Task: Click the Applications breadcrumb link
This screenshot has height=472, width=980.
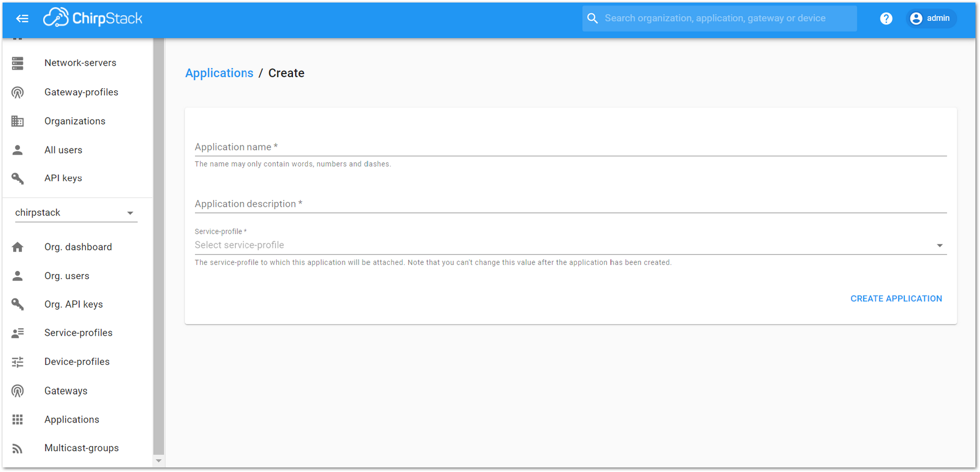Action: pyautogui.click(x=219, y=73)
